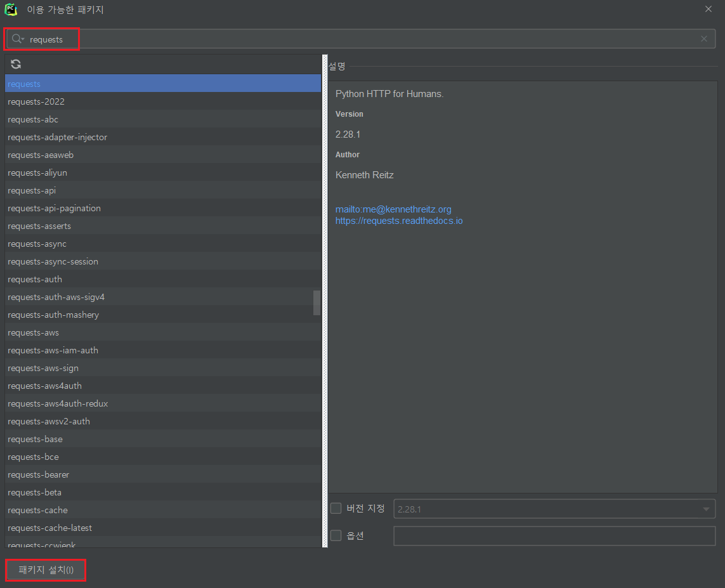
Task: Open the version 2.28.1 dropdown
Action: tap(554, 509)
